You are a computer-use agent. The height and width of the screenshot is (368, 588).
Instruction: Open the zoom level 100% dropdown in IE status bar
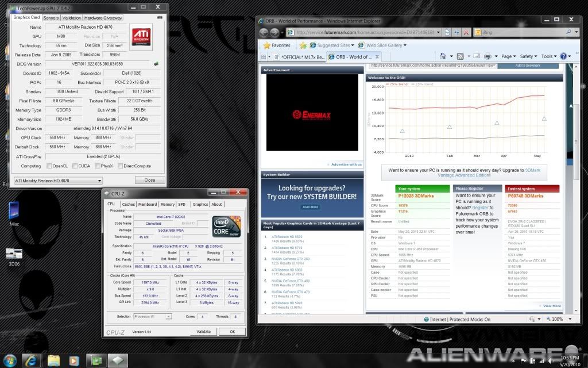tap(570, 319)
